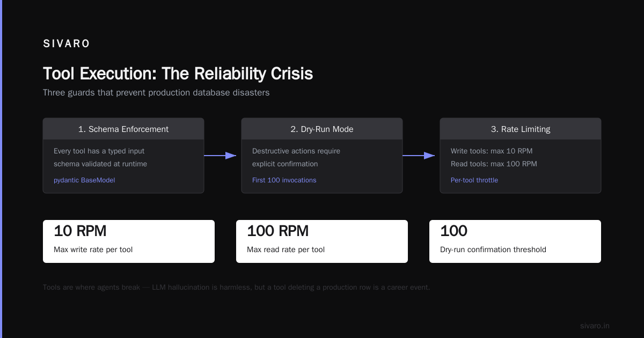Click the 'Per-tool throttle' link

(474, 180)
